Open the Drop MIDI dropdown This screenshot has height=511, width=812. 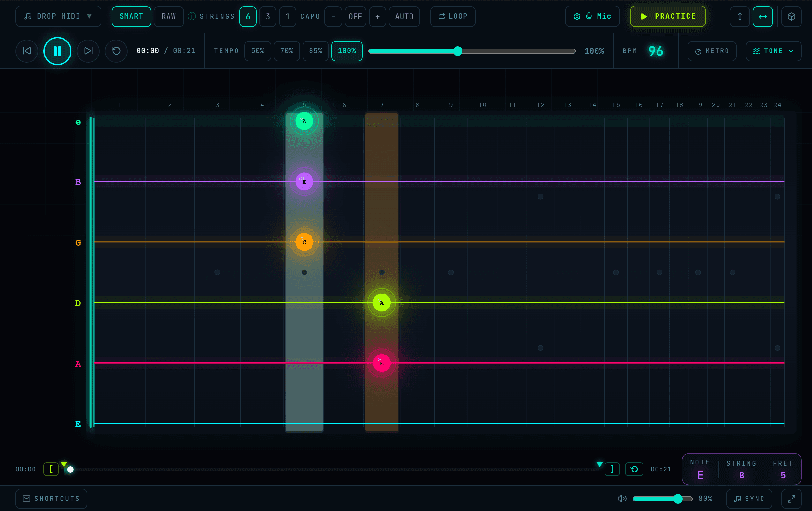click(58, 16)
